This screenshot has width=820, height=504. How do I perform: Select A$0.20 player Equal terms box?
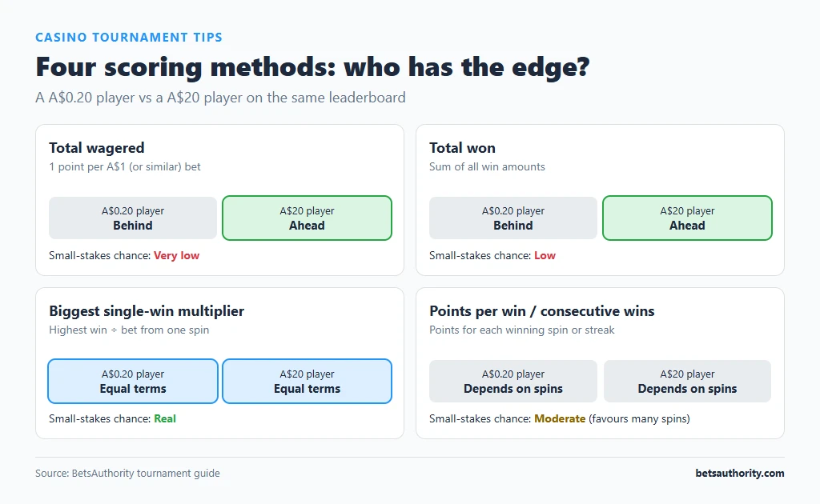(x=133, y=382)
